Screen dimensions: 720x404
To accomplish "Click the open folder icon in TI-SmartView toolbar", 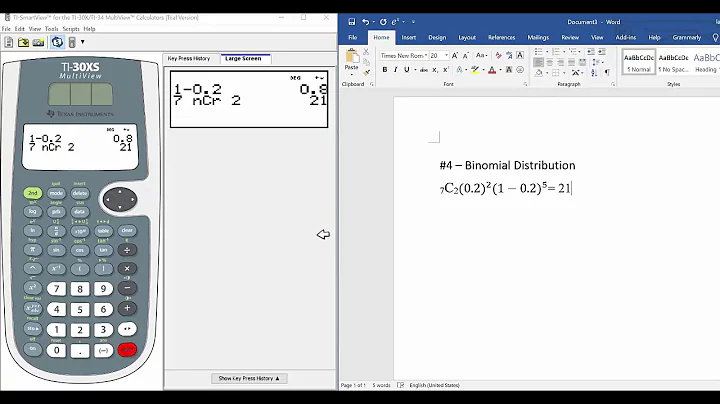I will tap(23, 42).
